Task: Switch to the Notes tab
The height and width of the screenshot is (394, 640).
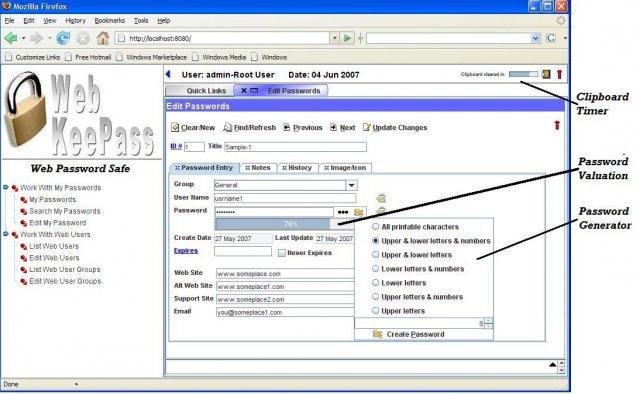Action: pos(258,168)
